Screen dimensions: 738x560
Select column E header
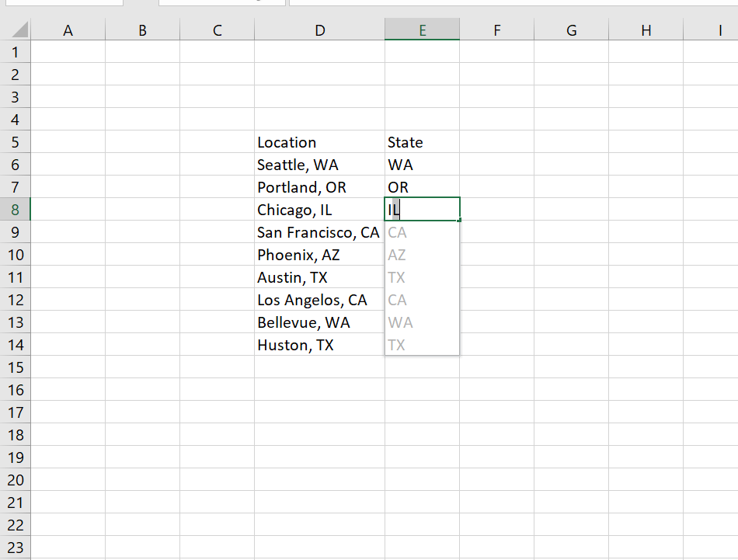click(422, 29)
